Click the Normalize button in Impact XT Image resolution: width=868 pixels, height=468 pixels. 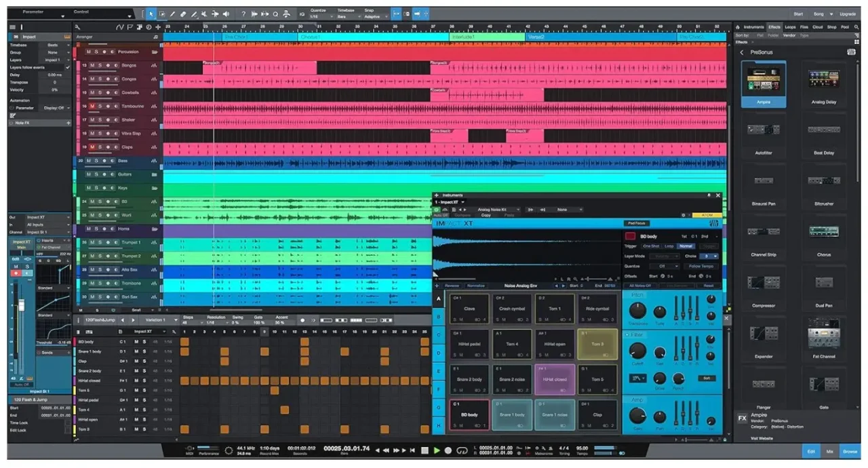point(476,286)
